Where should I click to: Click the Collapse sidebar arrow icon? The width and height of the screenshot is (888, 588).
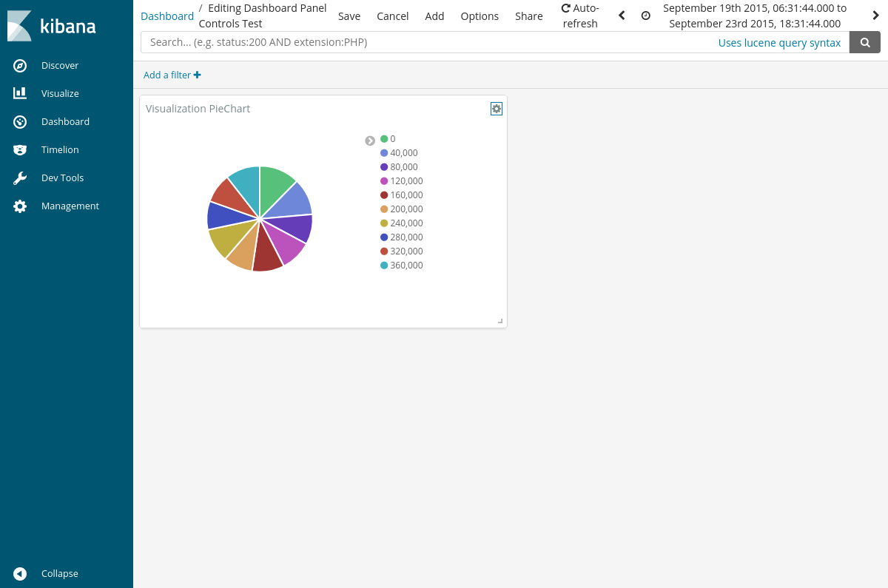click(x=20, y=574)
